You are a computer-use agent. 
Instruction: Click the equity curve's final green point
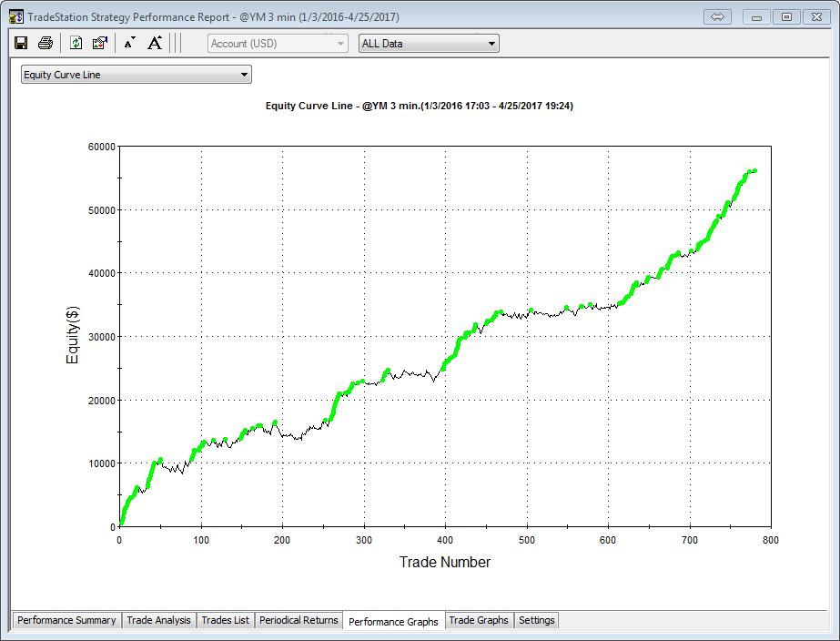pos(754,170)
